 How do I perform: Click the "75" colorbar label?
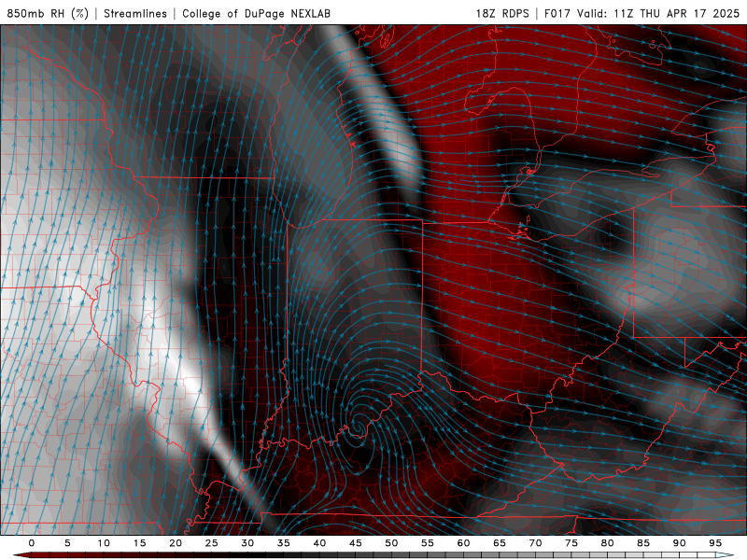pos(571,543)
